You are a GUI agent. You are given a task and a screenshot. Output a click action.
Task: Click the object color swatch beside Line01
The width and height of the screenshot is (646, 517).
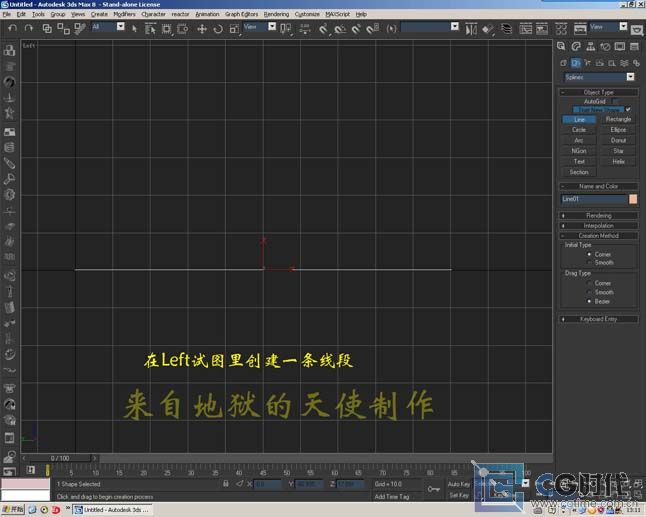click(x=633, y=199)
